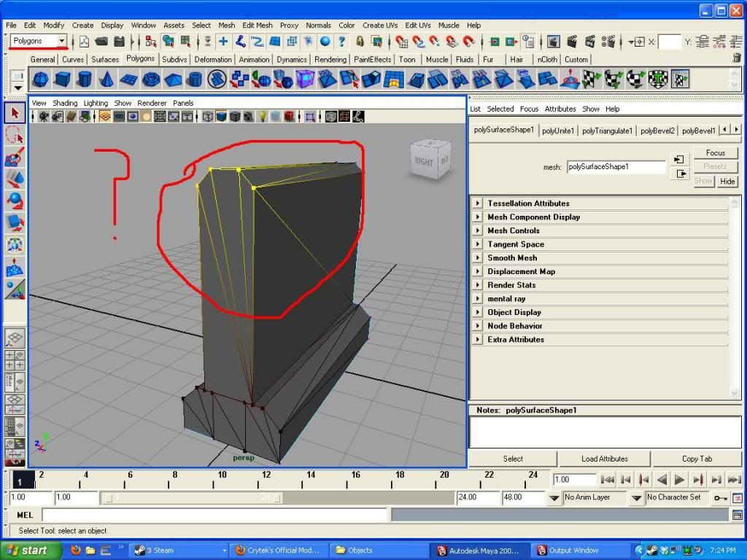The width and height of the screenshot is (747, 560).
Task: Click the Load Attributes button
Action: click(x=604, y=459)
